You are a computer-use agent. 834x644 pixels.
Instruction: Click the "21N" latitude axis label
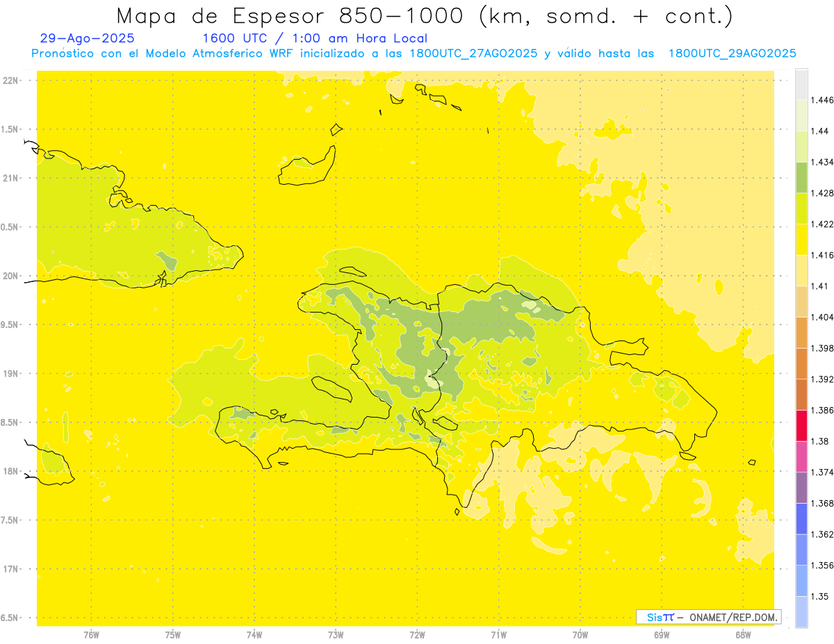click(x=11, y=178)
